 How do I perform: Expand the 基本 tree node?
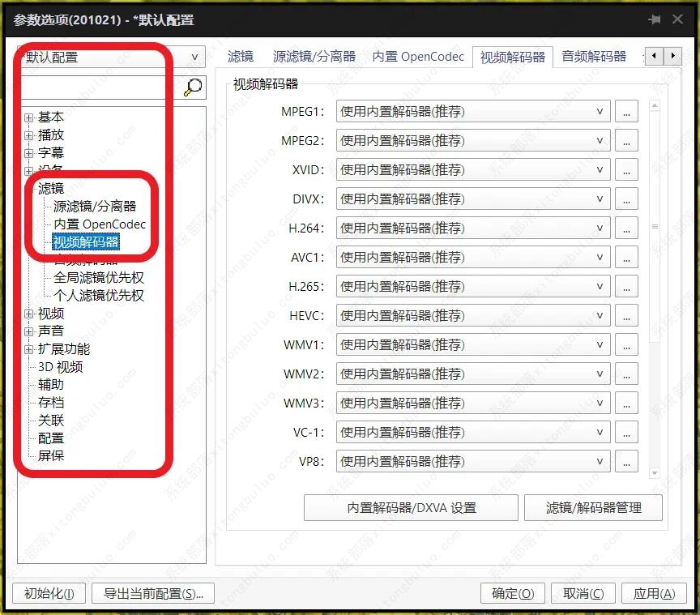29,117
